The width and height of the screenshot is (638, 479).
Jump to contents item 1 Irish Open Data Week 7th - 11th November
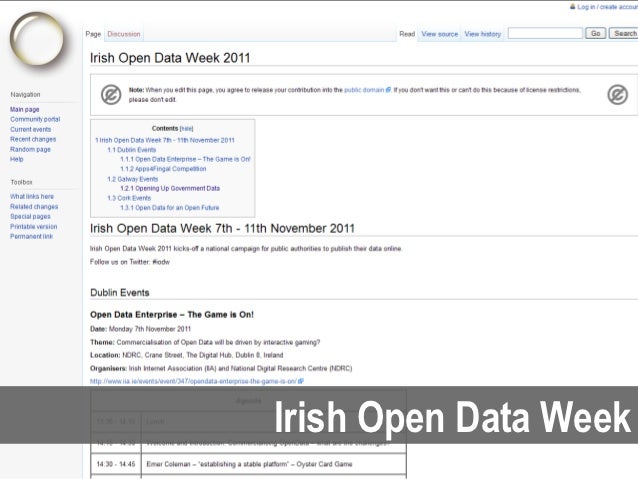165,140
